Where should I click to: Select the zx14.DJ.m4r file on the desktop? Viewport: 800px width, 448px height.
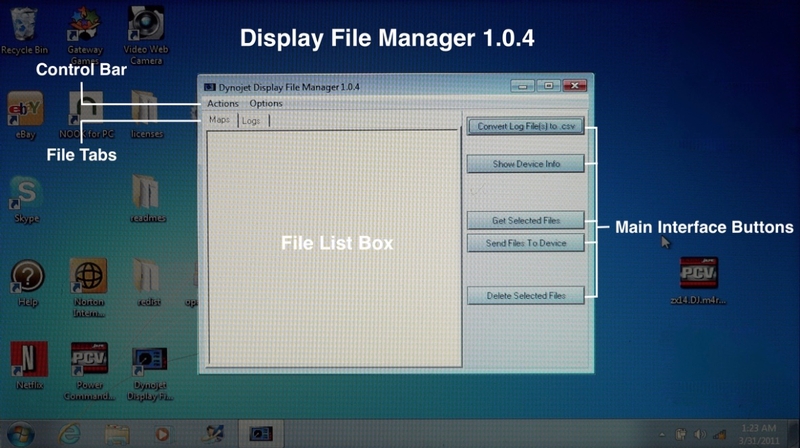click(x=698, y=274)
